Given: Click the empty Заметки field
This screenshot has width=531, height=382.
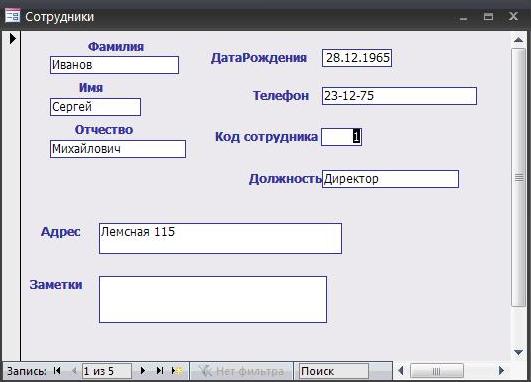Looking at the screenshot, I should [213, 299].
